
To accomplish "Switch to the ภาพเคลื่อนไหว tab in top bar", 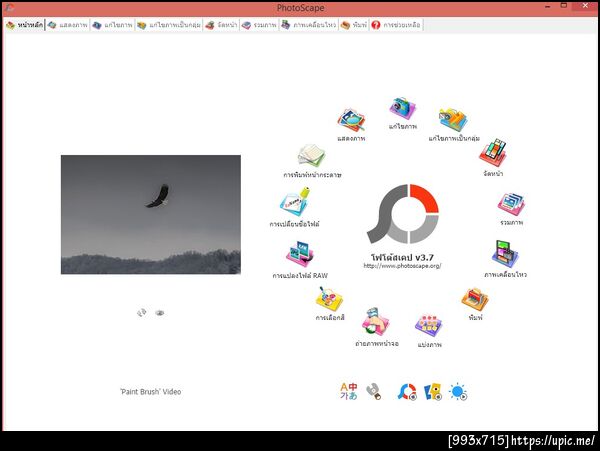I will coord(308,25).
